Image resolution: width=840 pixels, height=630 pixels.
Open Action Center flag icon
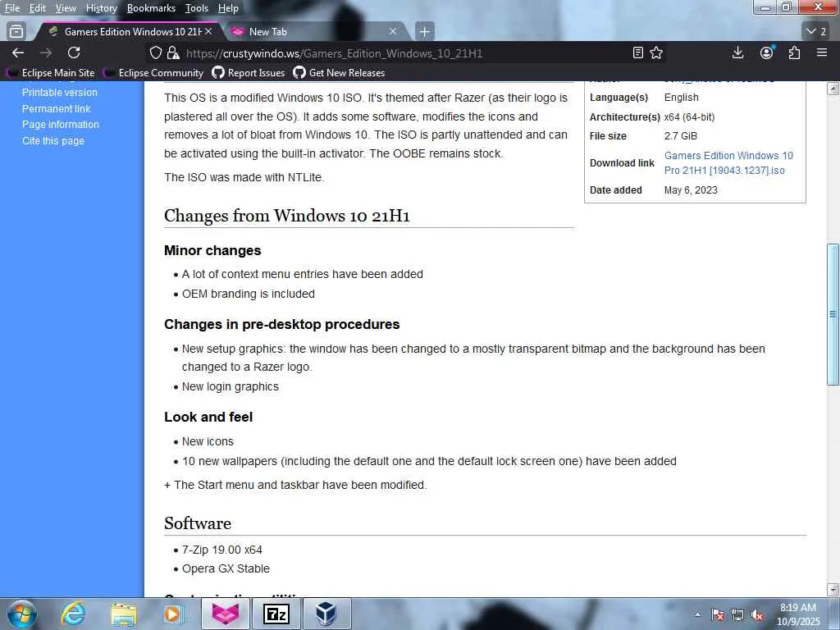point(718,615)
